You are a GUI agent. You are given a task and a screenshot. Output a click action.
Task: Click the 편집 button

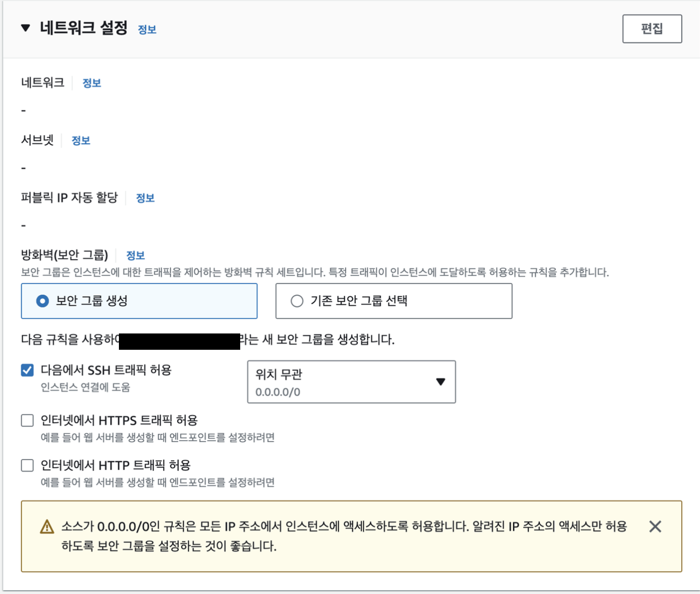(652, 29)
